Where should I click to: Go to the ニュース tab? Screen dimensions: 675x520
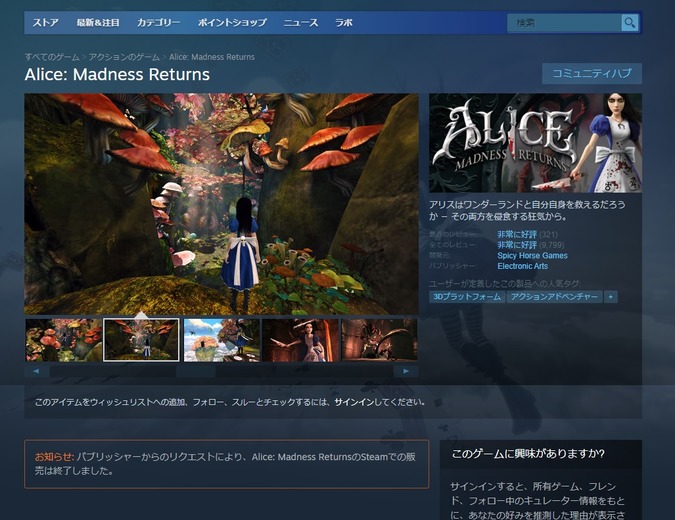301,22
